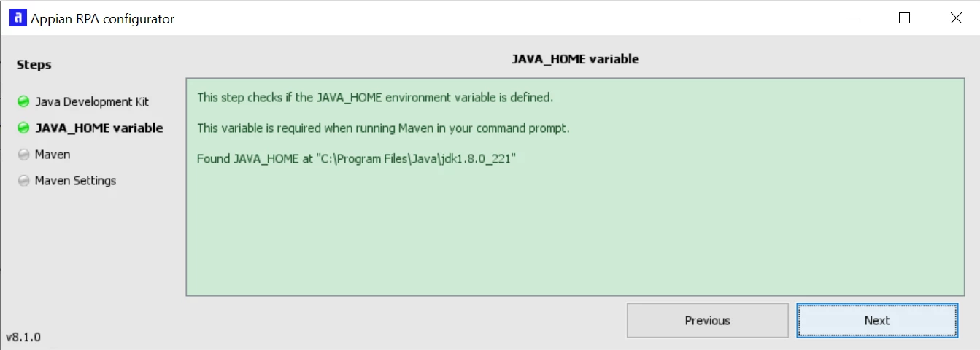980x350 pixels.
Task: Continue with the Next button
Action: coord(876,321)
